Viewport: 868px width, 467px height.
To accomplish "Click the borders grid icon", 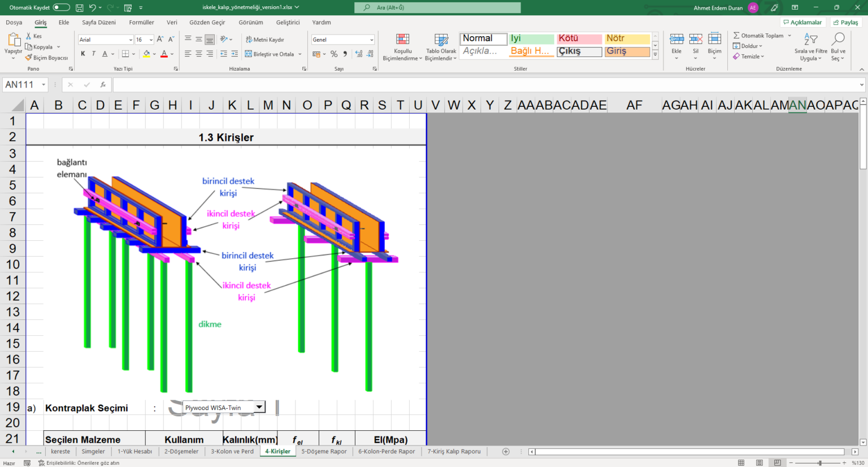I will click(x=125, y=54).
